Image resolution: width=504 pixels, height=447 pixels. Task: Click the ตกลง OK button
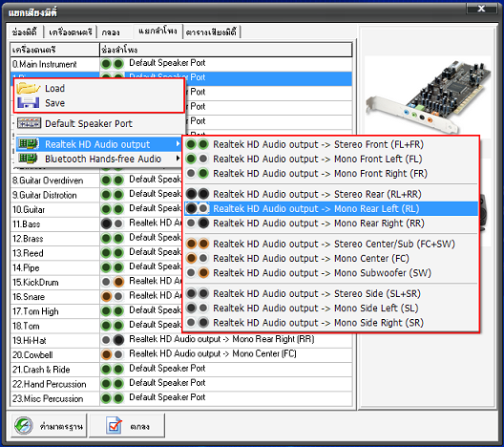click(127, 426)
